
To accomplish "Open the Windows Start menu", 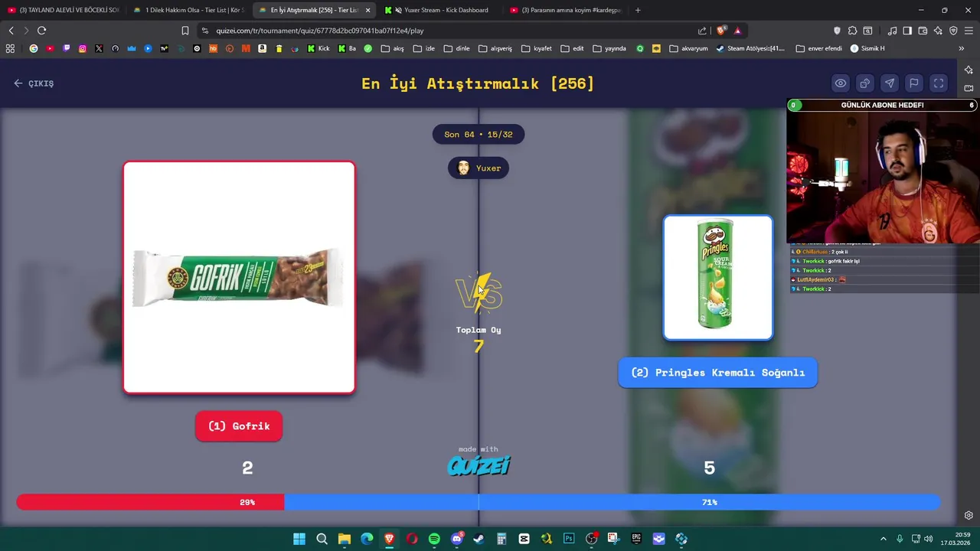I will tap(299, 539).
